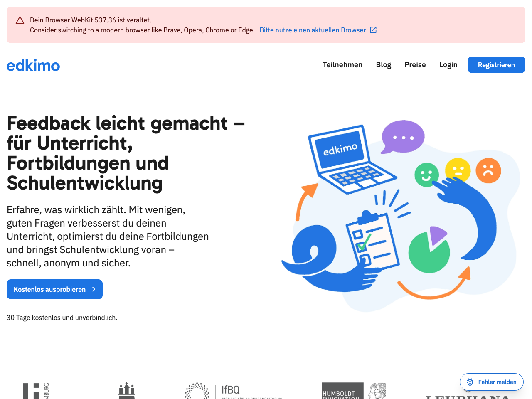Open the Teilnehmen menu item
The width and height of the screenshot is (532, 399).
(x=342, y=65)
